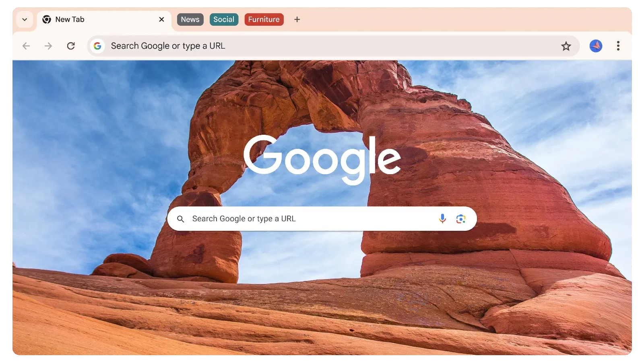Screen dimensions: 644x362
Task: Bookmark this page with the star icon
Action: tap(566, 46)
